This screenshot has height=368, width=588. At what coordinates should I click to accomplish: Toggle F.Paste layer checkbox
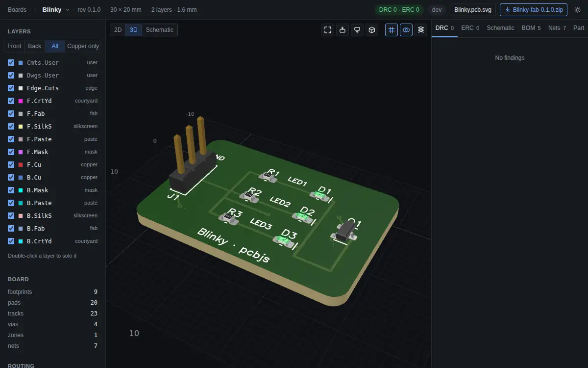tap(11, 139)
